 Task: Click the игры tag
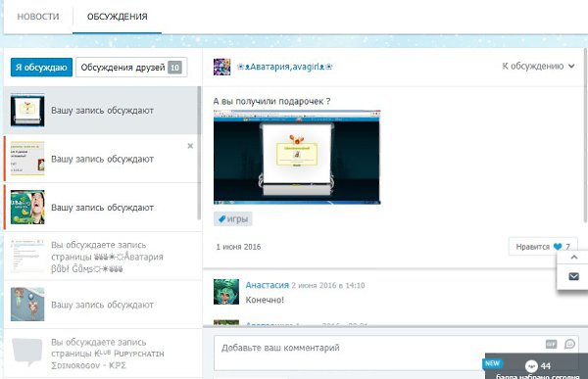click(233, 219)
